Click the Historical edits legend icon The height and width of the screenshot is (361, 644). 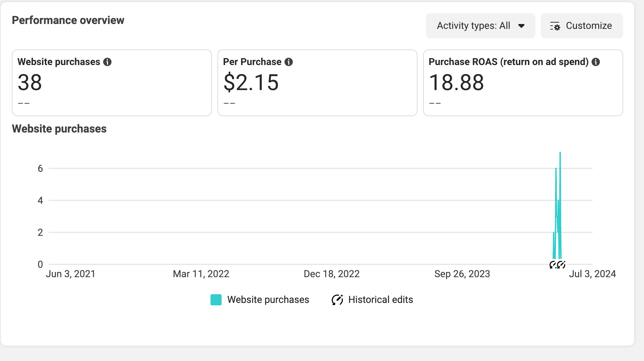[337, 300]
